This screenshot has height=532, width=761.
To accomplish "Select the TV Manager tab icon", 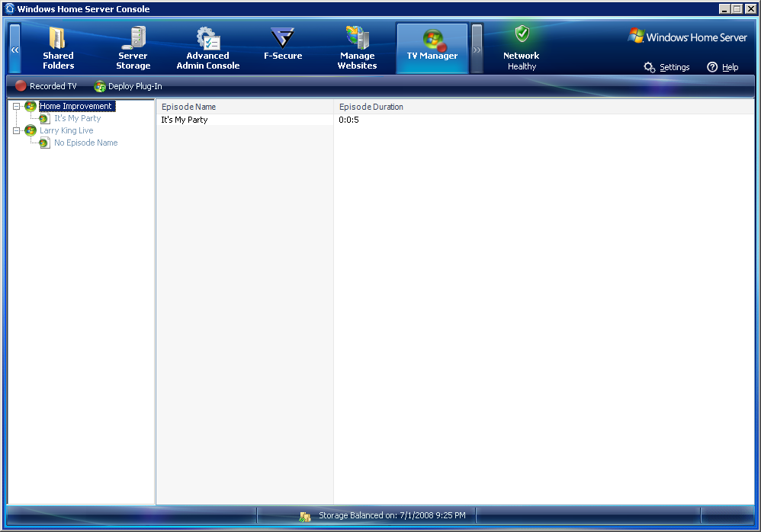I will tap(434, 40).
